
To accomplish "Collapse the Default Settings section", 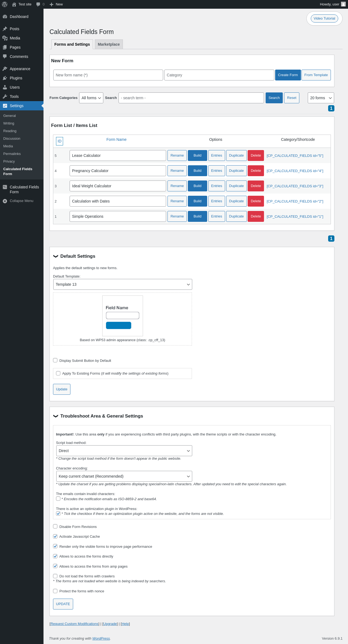I will [x=56, y=256].
